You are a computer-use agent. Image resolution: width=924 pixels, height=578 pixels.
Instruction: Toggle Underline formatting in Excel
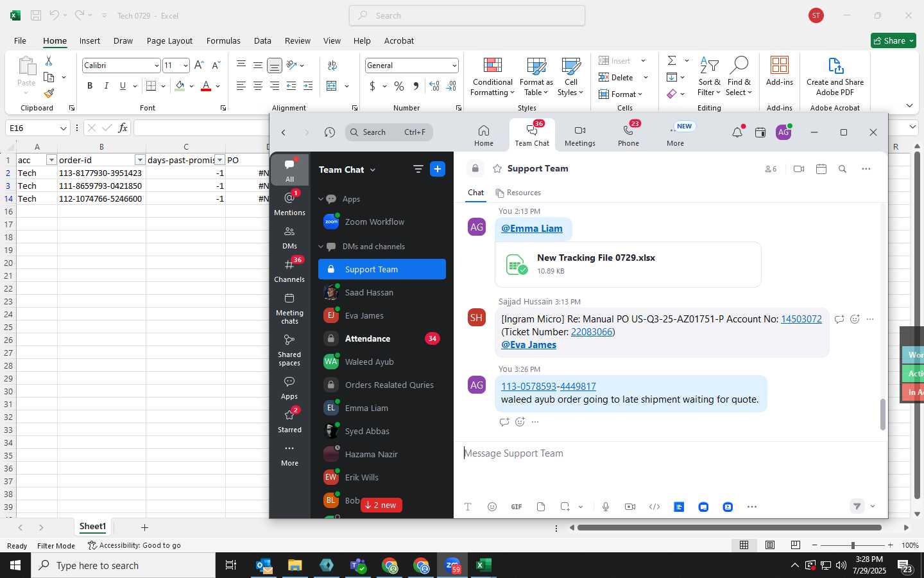123,86
